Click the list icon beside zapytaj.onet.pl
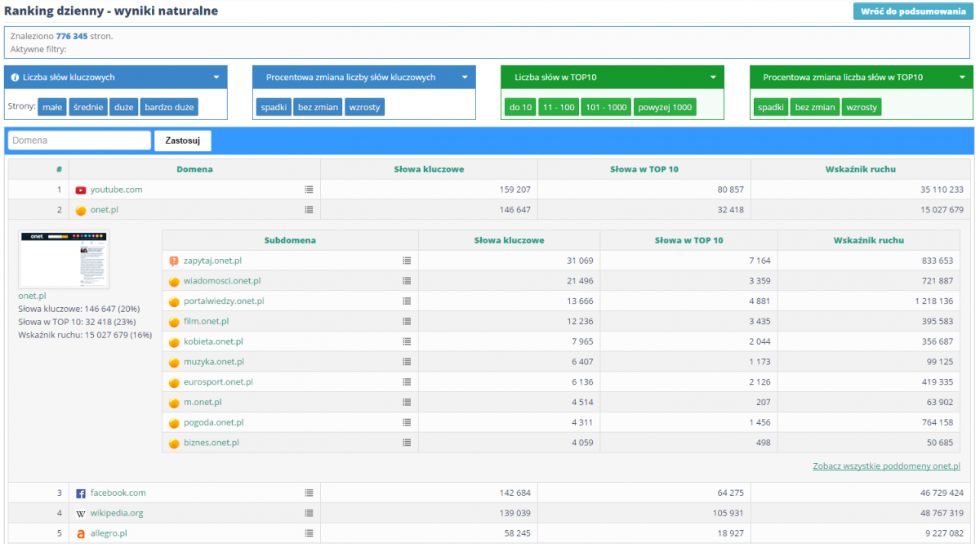The height and width of the screenshot is (544, 980). click(x=407, y=261)
